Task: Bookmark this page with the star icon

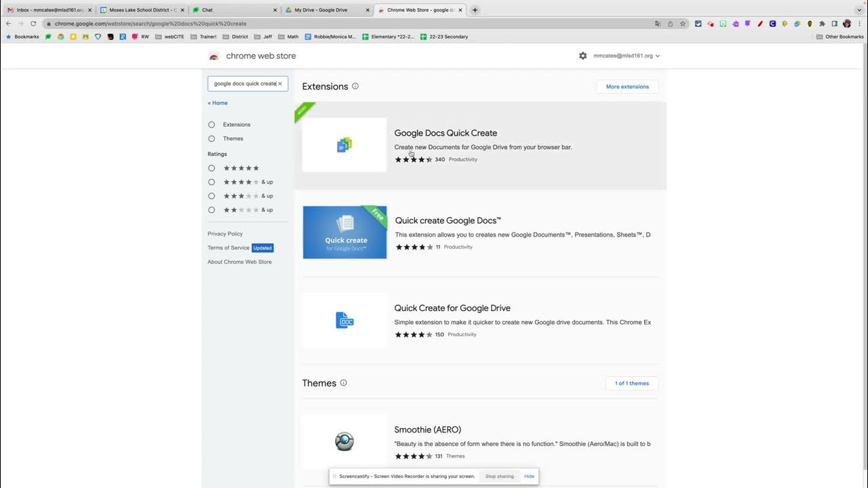Action: 683,23
